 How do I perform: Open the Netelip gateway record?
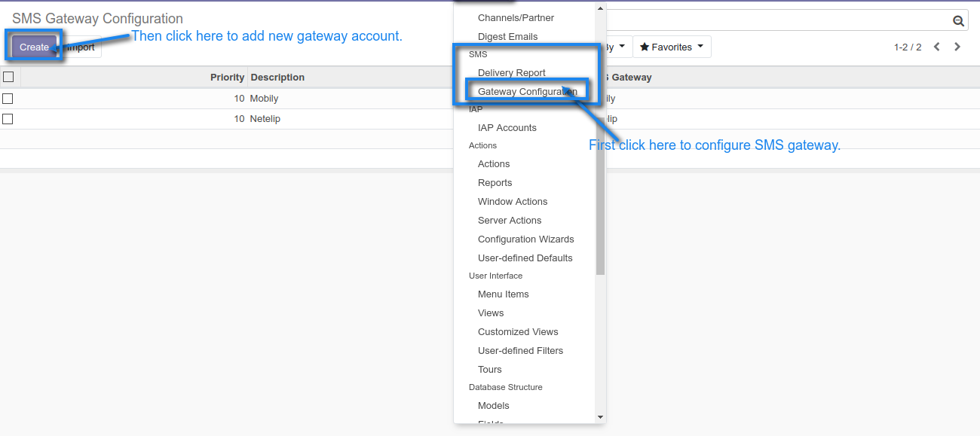pos(265,119)
